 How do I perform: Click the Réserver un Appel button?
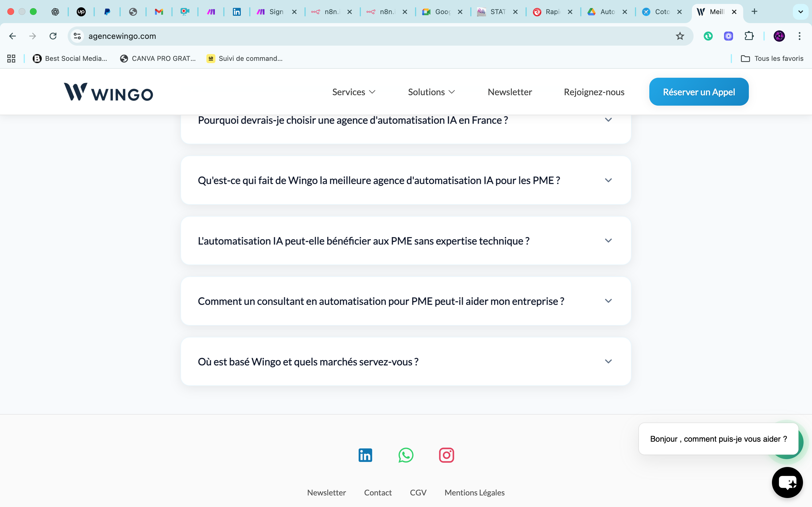pos(699,92)
